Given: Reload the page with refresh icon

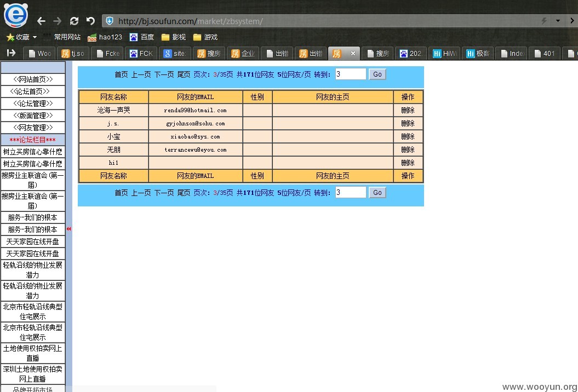Looking at the screenshot, I should 74,21.
